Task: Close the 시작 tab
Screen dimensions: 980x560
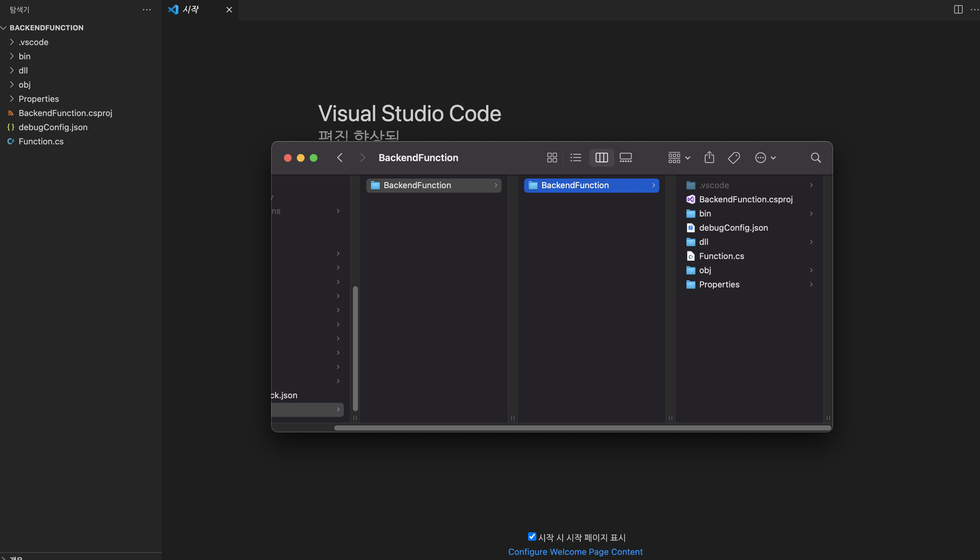Action: pos(229,10)
